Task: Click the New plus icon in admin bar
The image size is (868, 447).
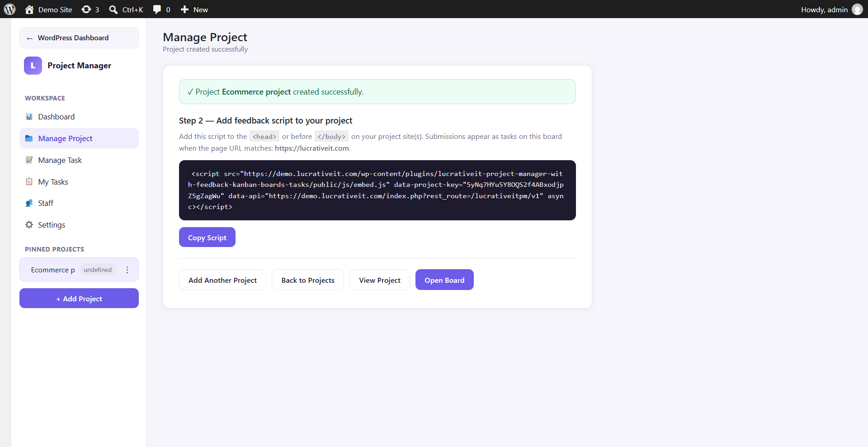Action: (184, 10)
